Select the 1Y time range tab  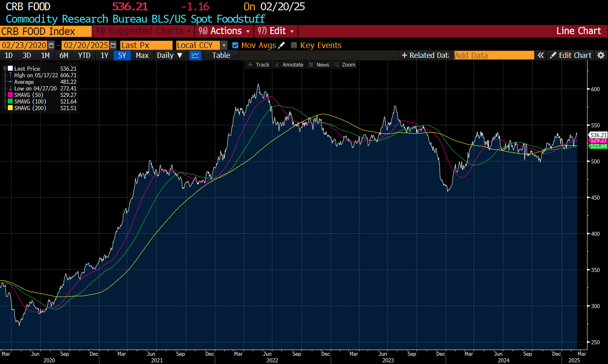pyautogui.click(x=104, y=55)
